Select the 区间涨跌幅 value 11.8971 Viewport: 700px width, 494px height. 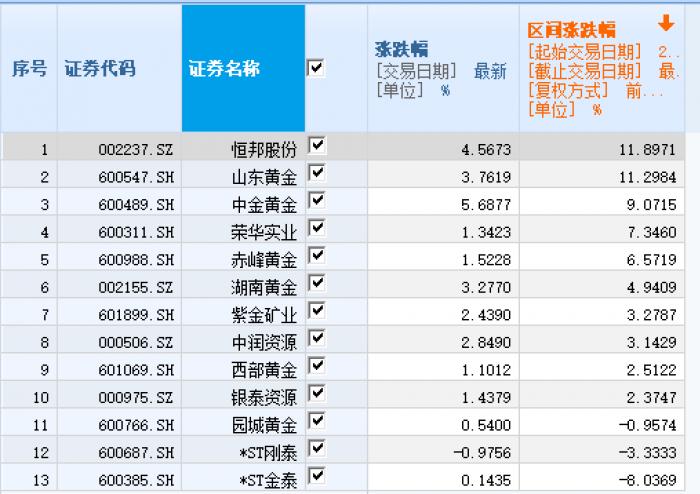(647, 149)
